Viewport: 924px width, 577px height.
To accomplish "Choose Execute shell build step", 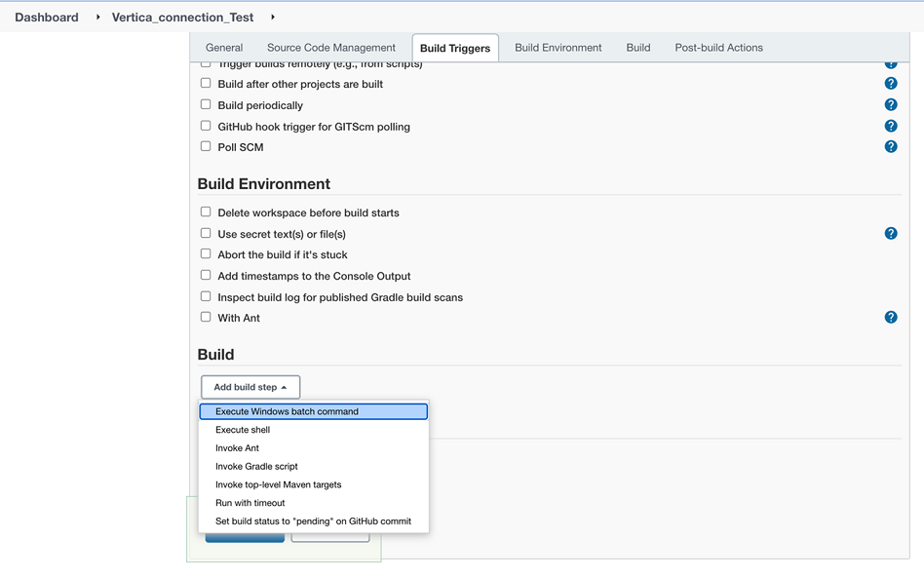I will pyautogui.click(x=314, y=430).
